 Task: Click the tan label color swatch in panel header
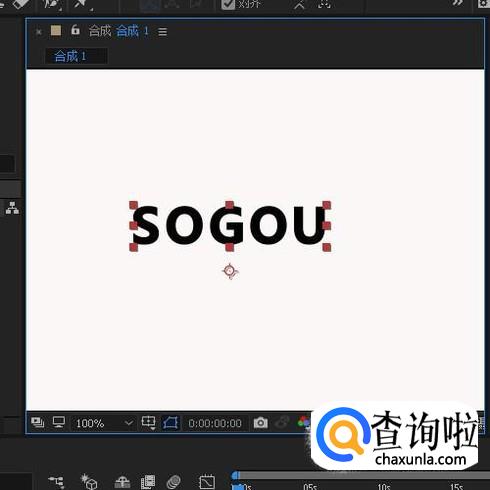(56, 30)
